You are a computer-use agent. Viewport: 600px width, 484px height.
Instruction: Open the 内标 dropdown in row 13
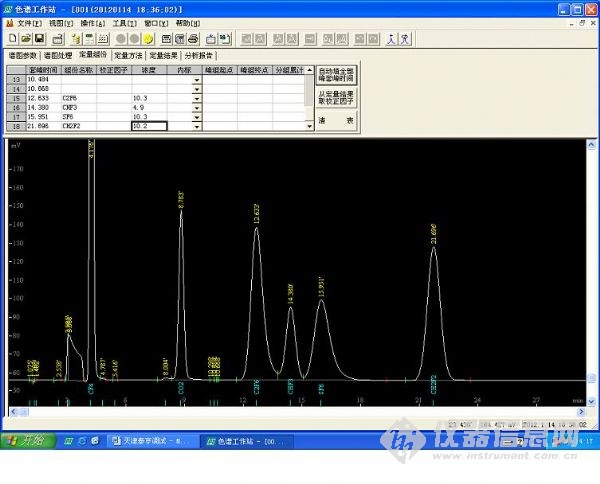[x=197, y=80]
